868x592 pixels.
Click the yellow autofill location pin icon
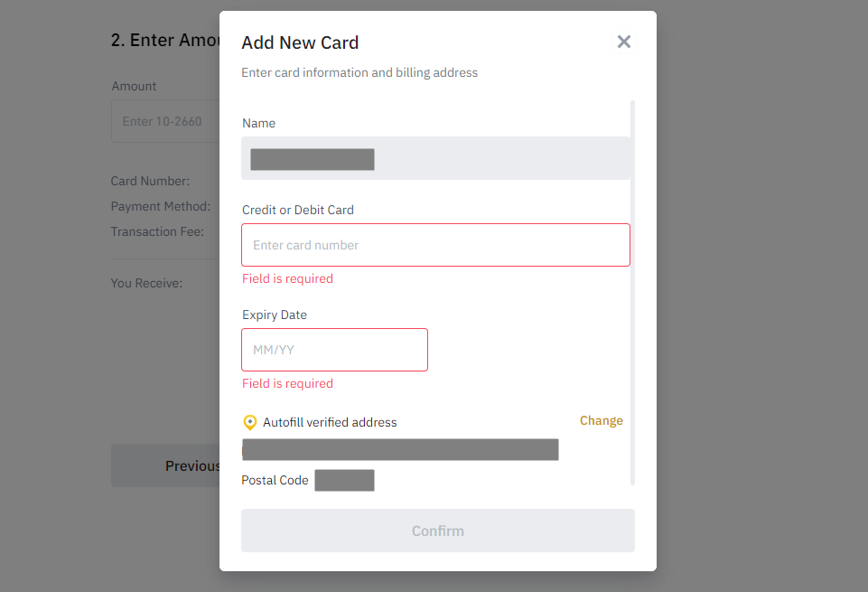tap(250, 422)
